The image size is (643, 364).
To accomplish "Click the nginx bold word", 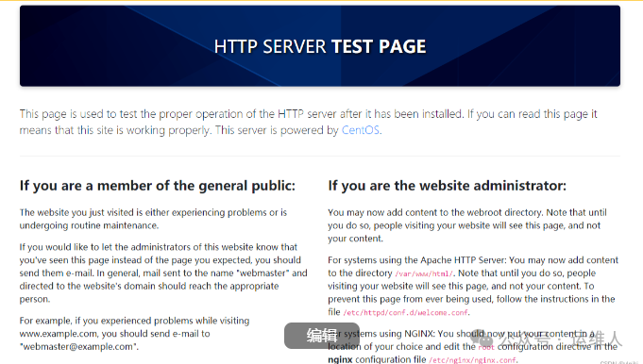I will (x=340, y=359).
